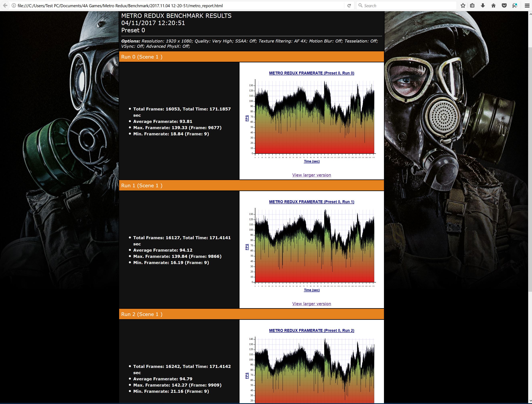The height and width of the screenshot is (404, 532).
Task: Click METRO REDUX FRAMERATE Run 1 chart title
Action: click(311, 202)
